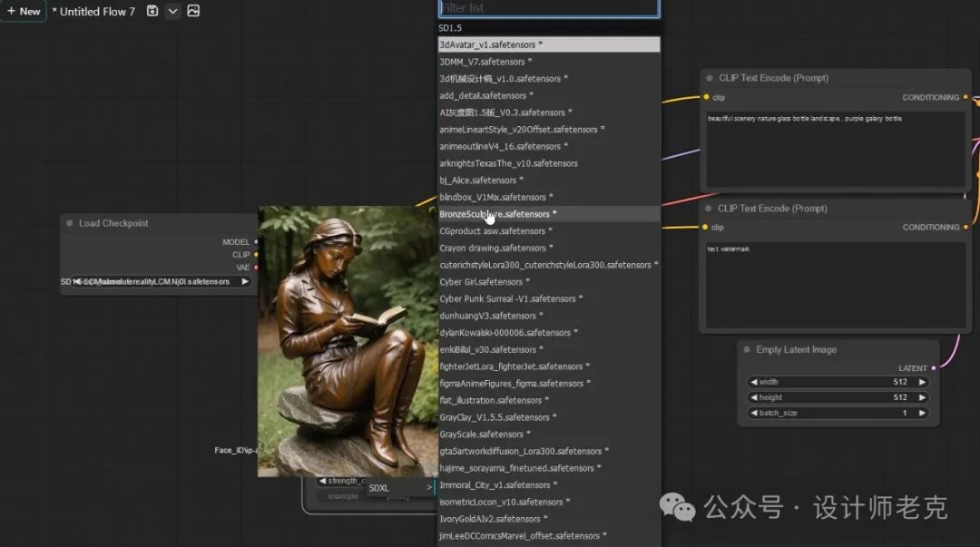Increase batch_size with right arrow
Viewport: 980px width, 547px height.
922,414
